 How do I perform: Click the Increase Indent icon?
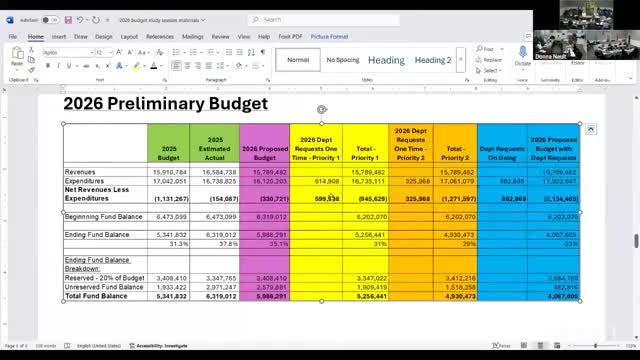coord(240,52)
